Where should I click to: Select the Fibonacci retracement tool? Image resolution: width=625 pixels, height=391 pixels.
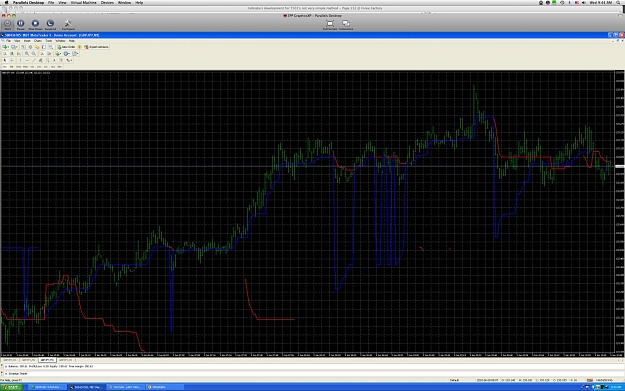coord(47,61)
